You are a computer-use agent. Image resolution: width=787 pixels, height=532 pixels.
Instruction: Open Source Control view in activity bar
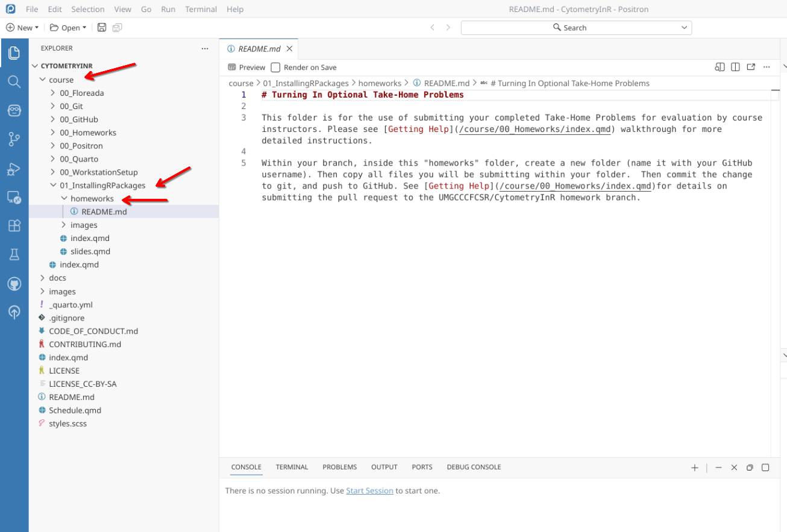(14, 139)
